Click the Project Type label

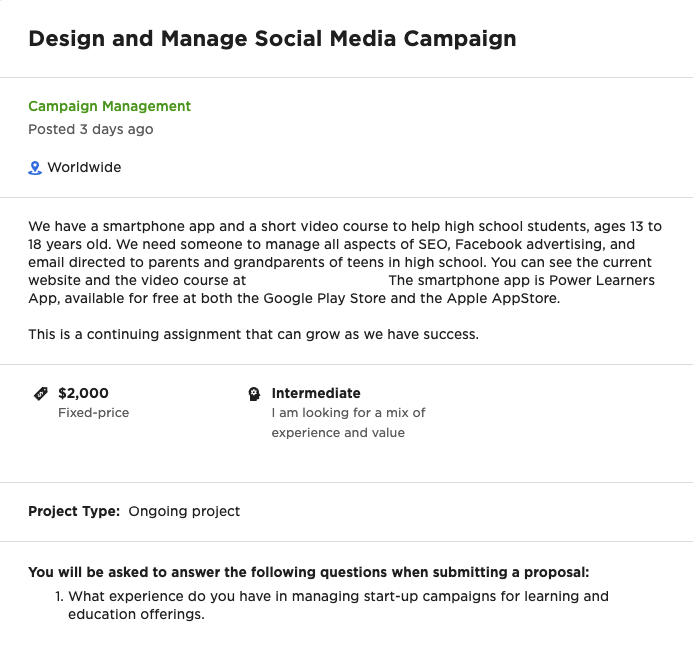[x=74, y=511]
